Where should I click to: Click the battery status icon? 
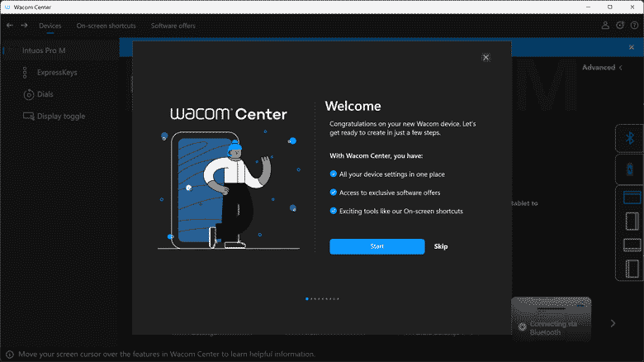pos(630,169)
